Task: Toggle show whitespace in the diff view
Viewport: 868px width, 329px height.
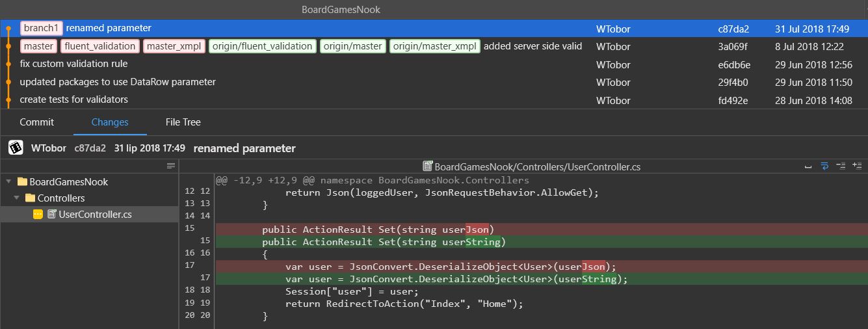Action: pyautogui.click(x=808, y=166)
